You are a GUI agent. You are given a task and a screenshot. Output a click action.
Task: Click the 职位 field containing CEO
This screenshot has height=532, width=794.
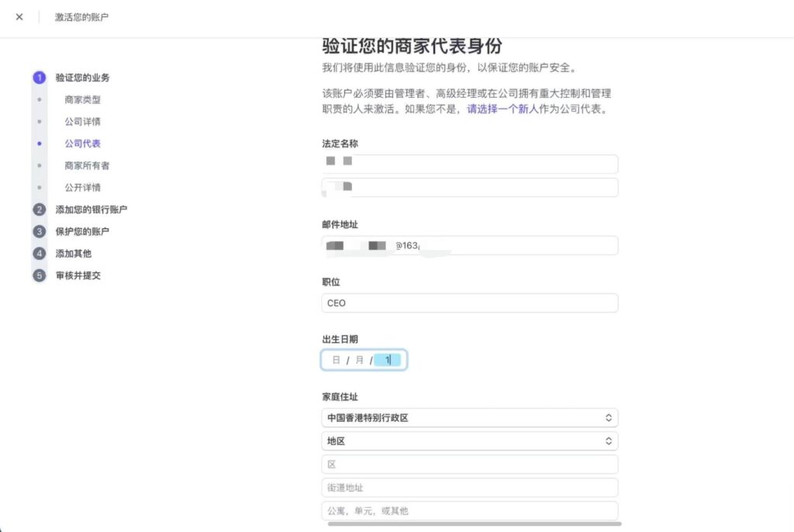(x=469, y=303)
